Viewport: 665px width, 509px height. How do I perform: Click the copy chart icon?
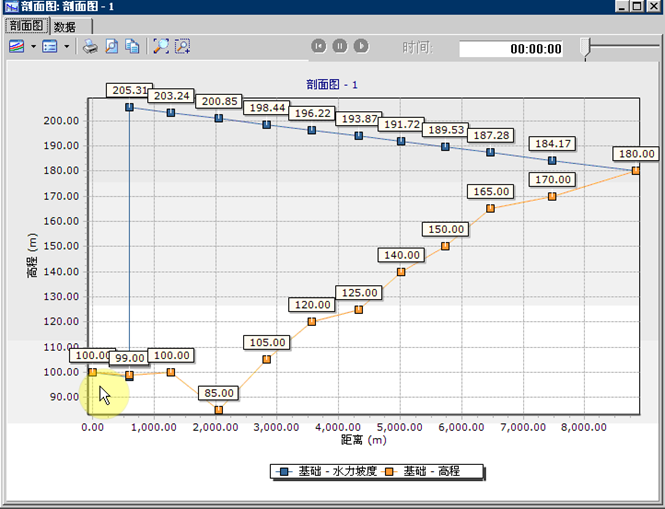click(131, 46)
